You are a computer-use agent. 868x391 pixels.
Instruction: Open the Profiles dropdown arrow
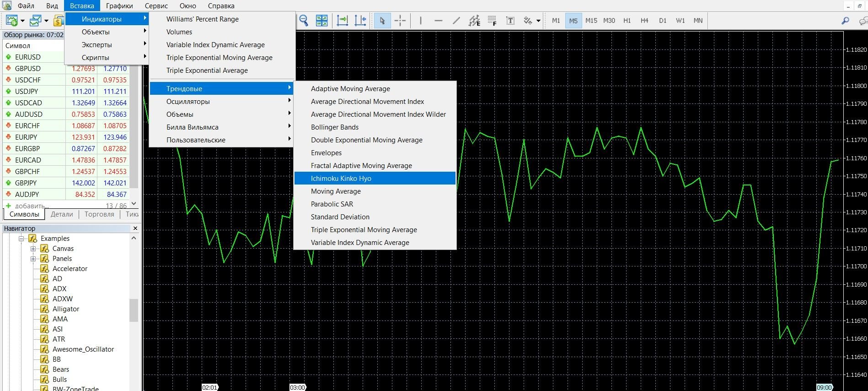pyautogui.click(x=46, y=21)
